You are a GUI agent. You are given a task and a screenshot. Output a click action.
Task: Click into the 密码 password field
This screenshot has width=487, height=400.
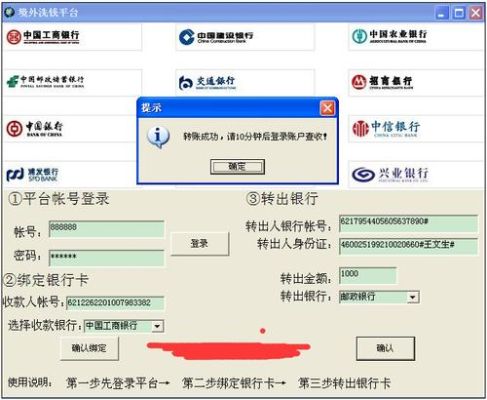(106, 258)
